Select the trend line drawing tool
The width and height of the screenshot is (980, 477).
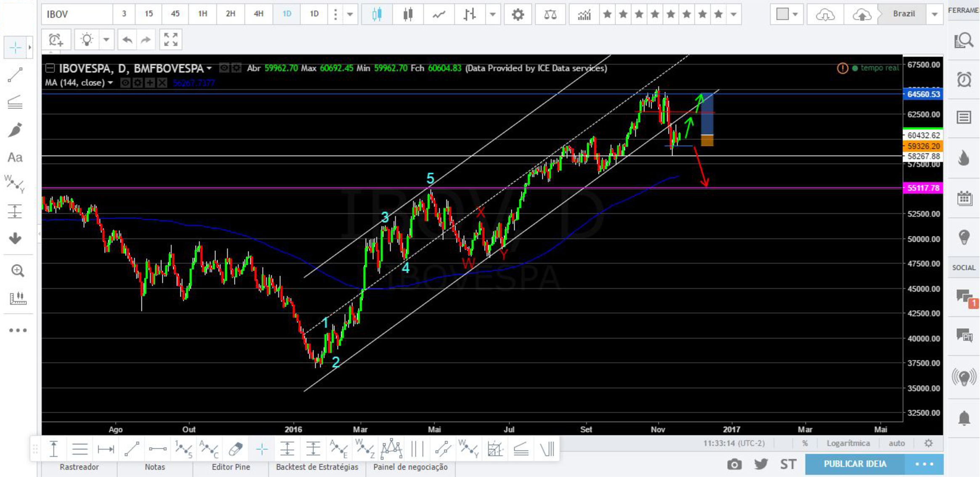click(15, 75)
